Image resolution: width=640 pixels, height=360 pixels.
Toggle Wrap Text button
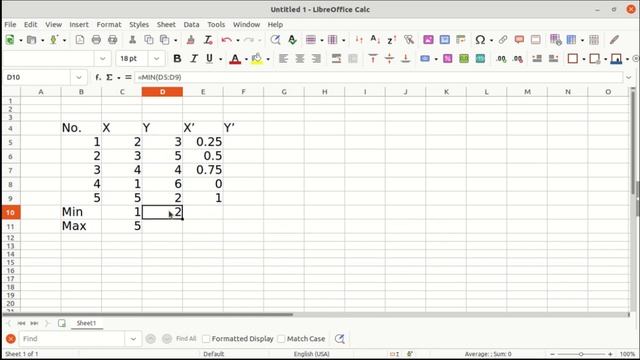point(336,59)
